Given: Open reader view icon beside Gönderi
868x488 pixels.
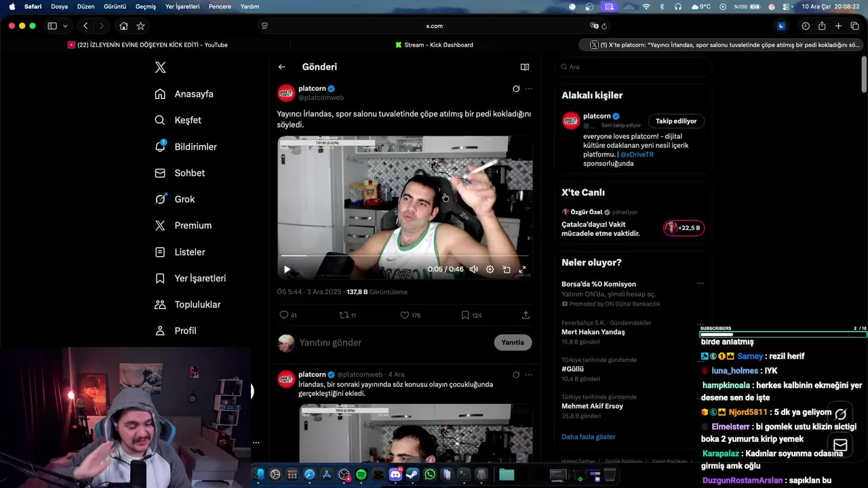Looking at the screenshot, I should point(524,67).
